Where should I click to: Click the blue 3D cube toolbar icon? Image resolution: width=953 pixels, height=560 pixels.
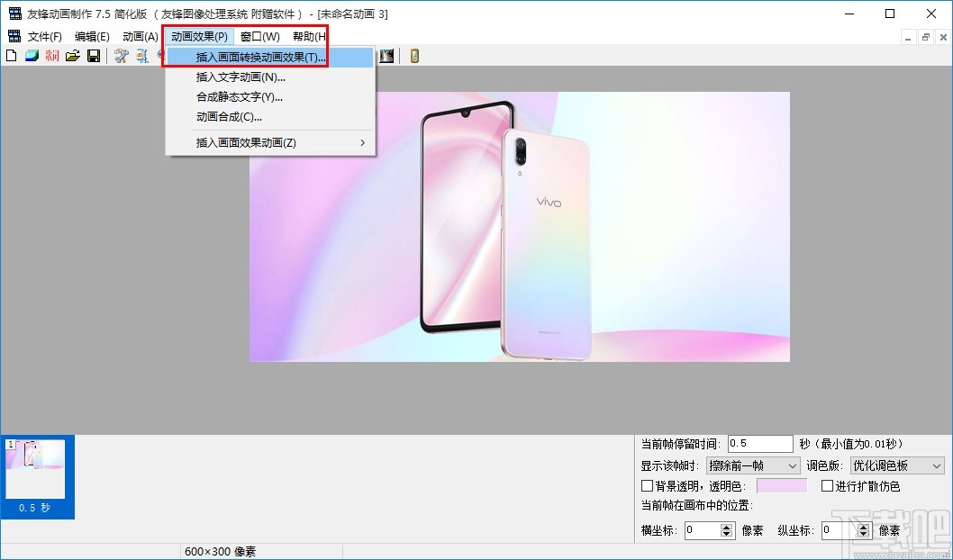point(32,57)
